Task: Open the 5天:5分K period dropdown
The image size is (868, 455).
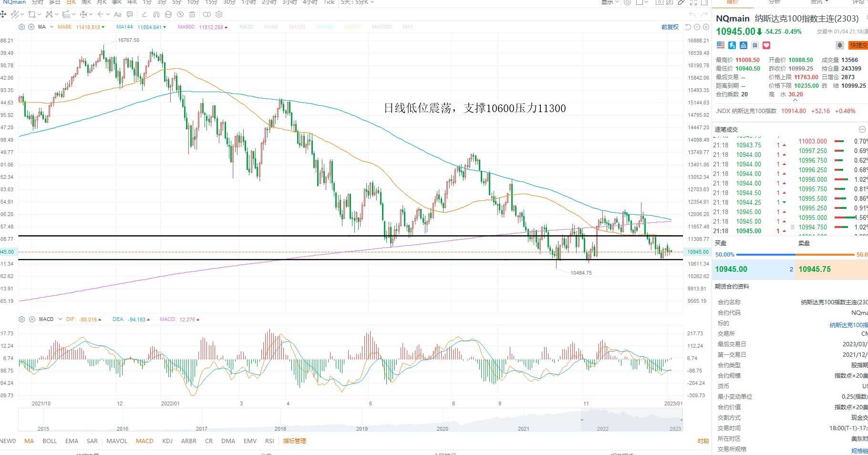Action: tap(358, 2)
